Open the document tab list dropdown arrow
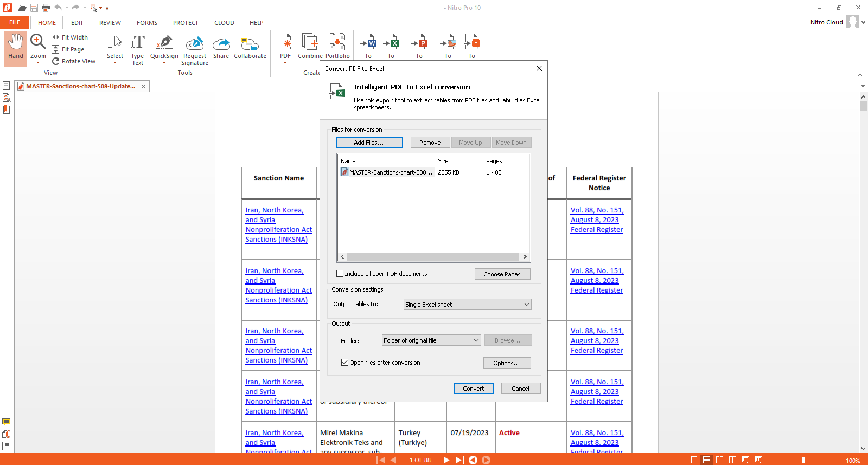868x465 pixels. pos(863,86)
